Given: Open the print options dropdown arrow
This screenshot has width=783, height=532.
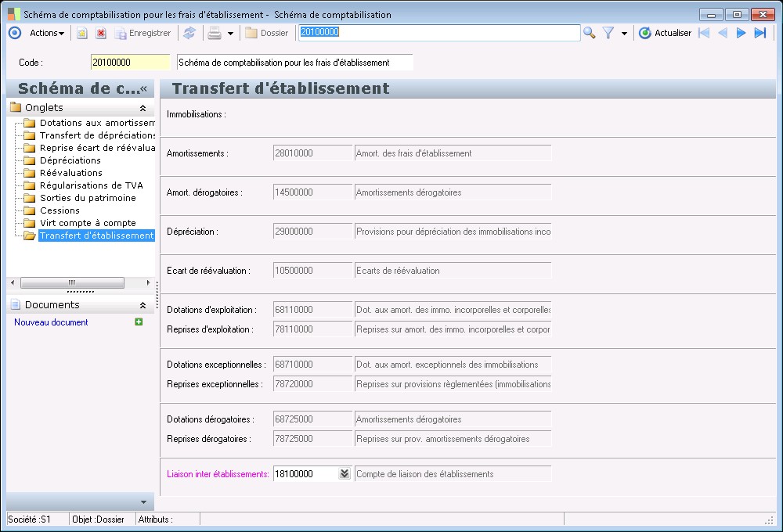Looking at the screenshot, I should point(230,34).
